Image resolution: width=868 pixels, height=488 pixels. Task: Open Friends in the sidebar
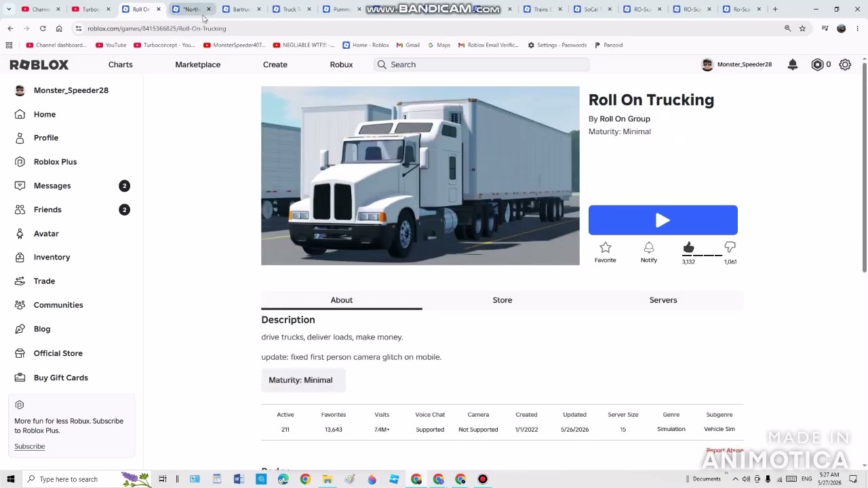pos(47,209)
